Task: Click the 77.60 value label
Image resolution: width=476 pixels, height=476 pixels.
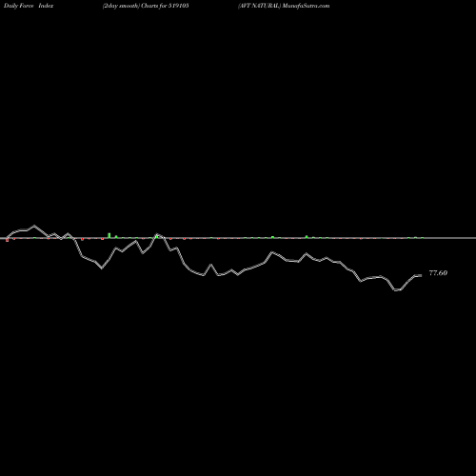Action: point(438,273)
